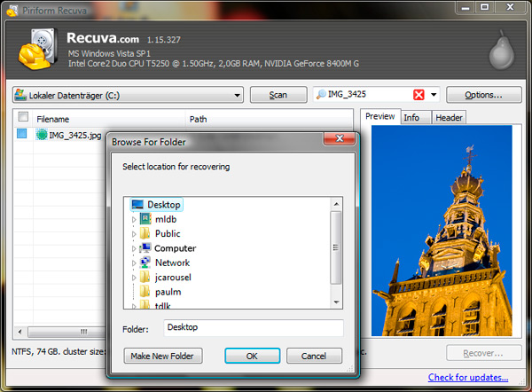Click the paulm folder icon

click(x=145, y=292)
